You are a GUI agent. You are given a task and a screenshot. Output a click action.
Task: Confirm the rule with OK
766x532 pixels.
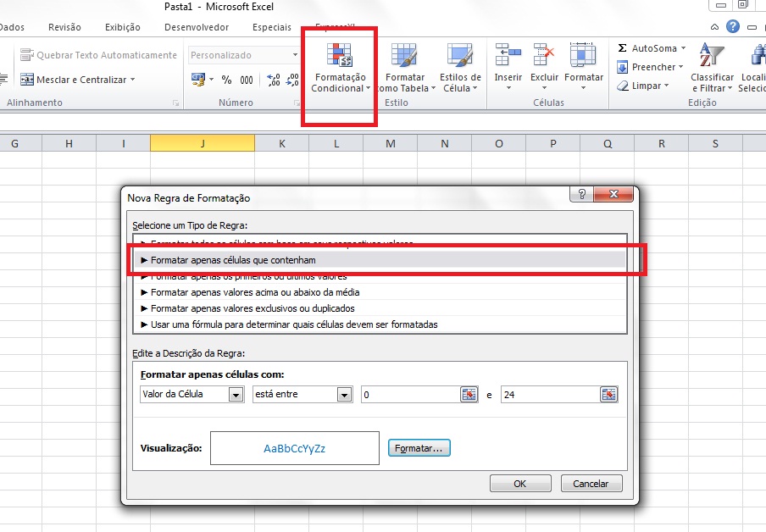[x=520, y=484]
